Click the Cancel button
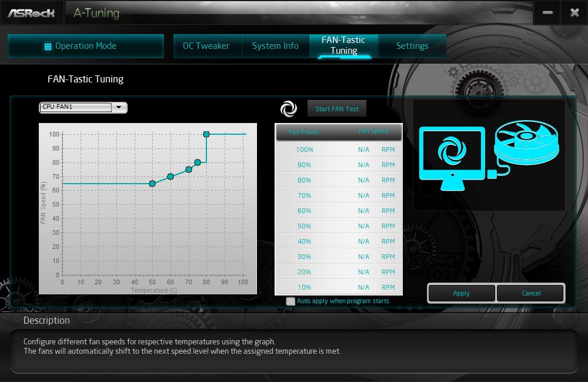This screenshot has height=382, width=588. pyautogui.click(x=531, y=293)
